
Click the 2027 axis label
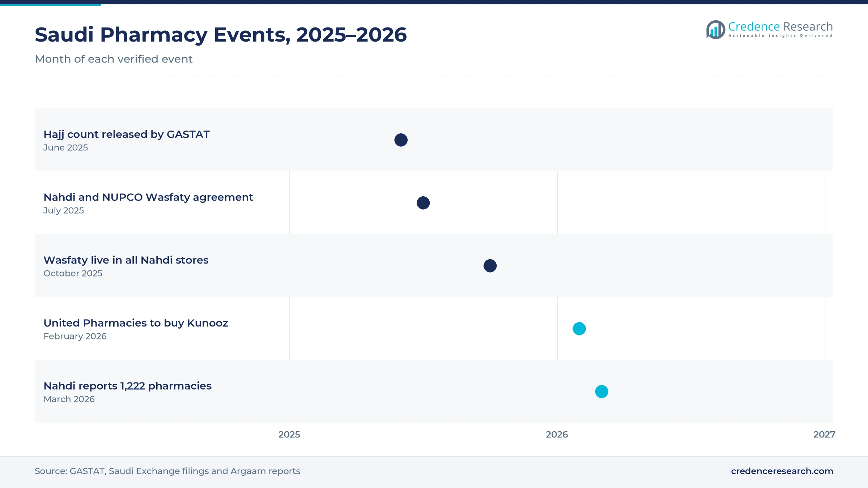(x=824, y=435)
